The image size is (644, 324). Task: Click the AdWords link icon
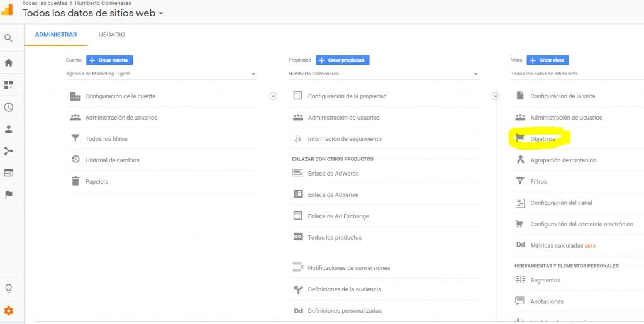click(297, 173)
